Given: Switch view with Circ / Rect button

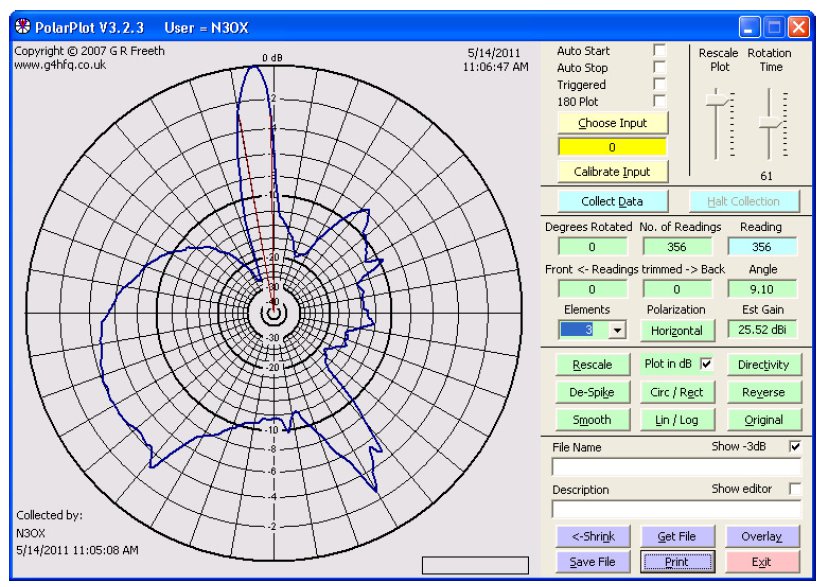Looking at the screenshot, I should (x=676, y=392).
